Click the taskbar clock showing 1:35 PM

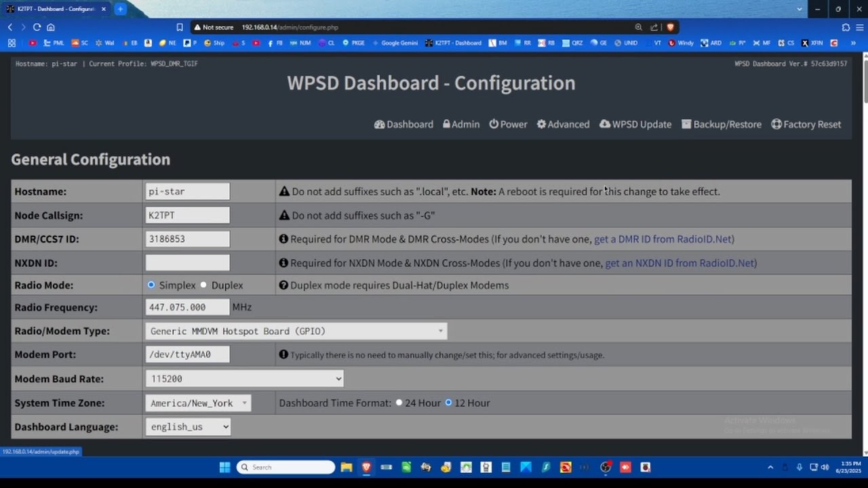(x=850, y=467)
